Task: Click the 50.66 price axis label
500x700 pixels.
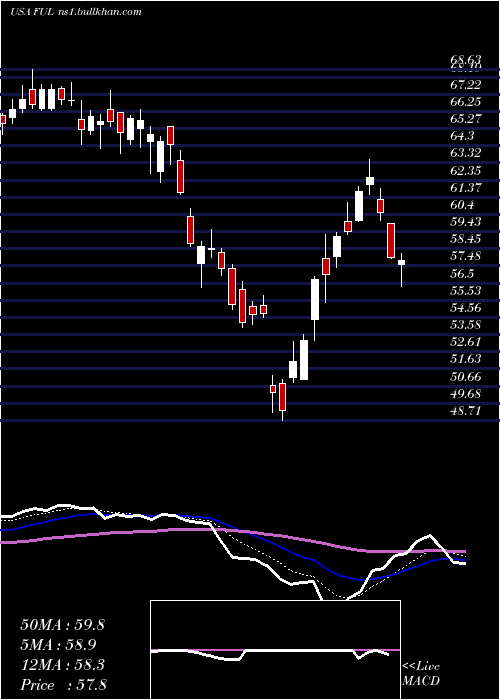Action: [466, 376]
